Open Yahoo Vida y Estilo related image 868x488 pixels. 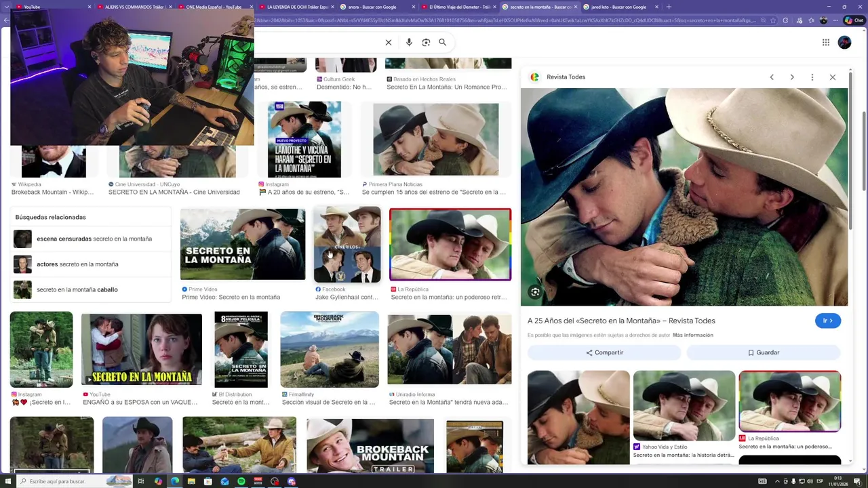[x=684, y=405]
